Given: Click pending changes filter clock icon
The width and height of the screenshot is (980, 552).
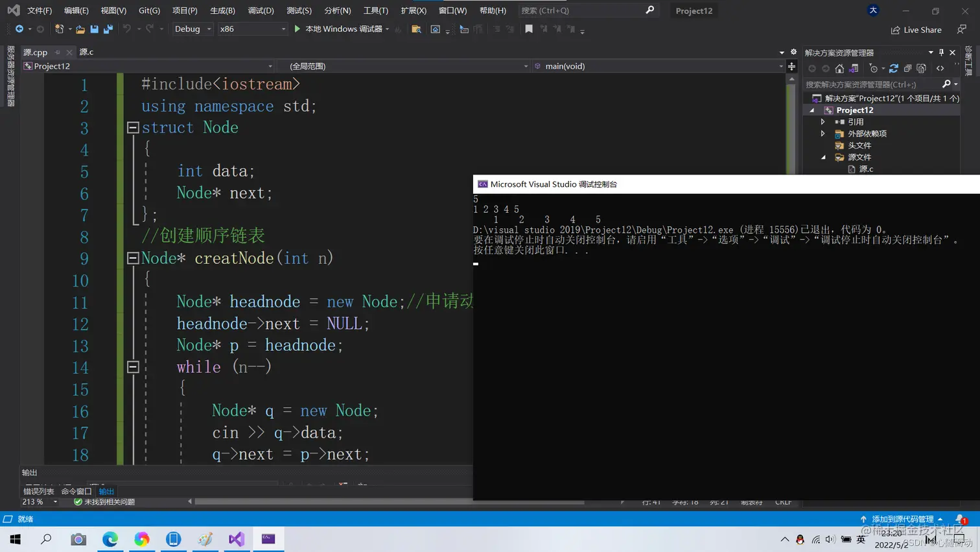Looking at the screenshot, I should click(x=873, y=68).
